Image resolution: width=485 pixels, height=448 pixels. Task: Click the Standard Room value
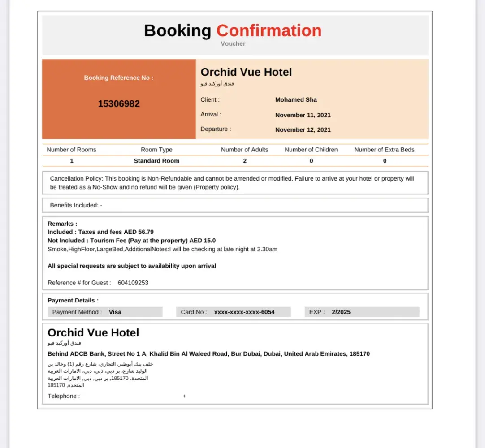[156, 161]
